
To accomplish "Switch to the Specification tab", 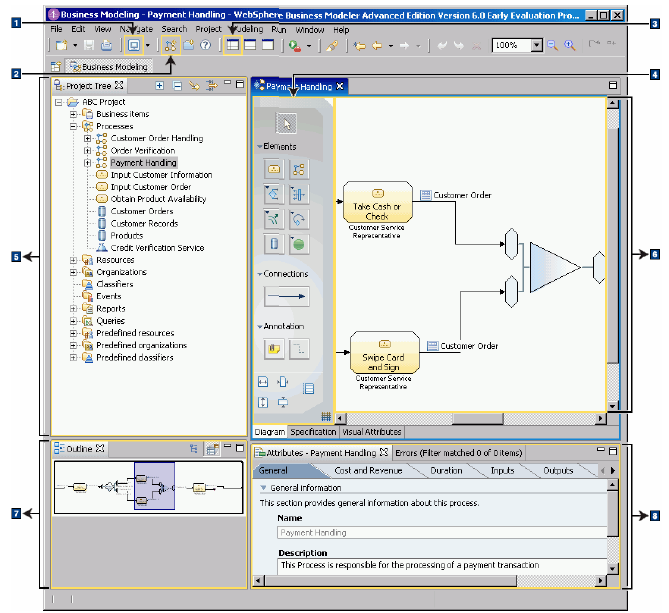I will pyautogui.click(x=313, y=432).
